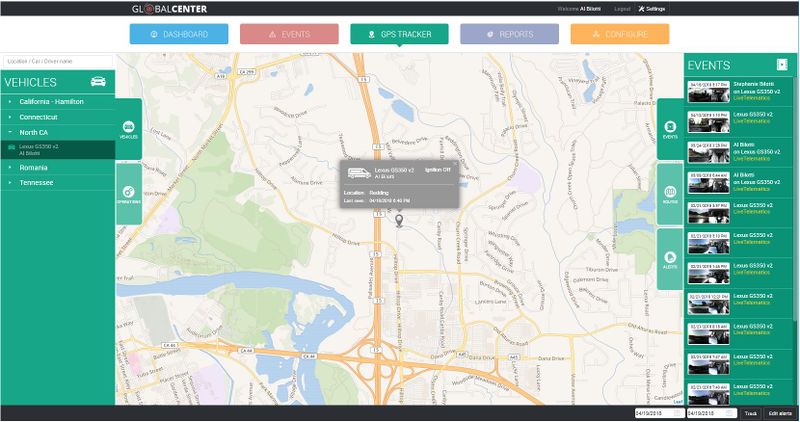Open the Configure tab

(x=619, y=34)
